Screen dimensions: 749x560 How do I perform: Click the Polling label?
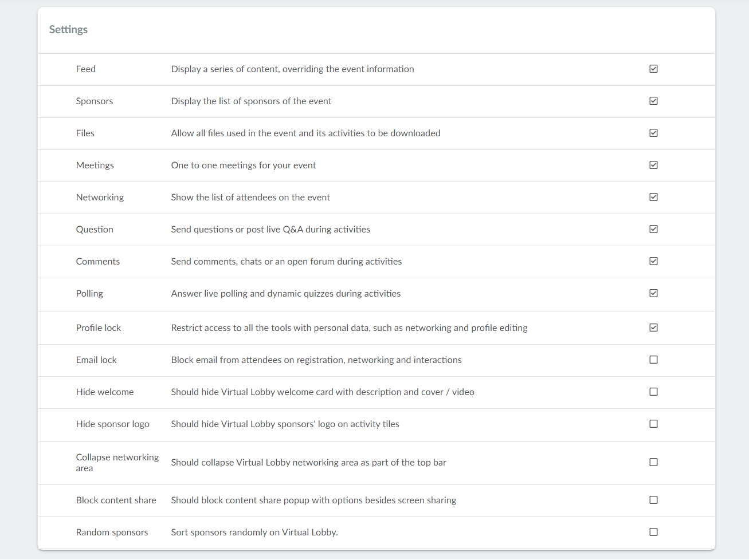pyautogui.click(x=89, y=294)
